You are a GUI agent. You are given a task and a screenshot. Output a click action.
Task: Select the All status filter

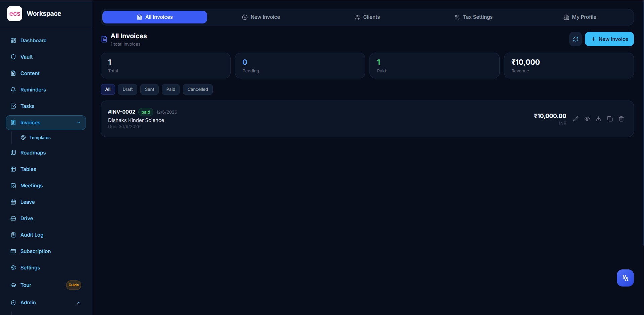pos(108,89)
